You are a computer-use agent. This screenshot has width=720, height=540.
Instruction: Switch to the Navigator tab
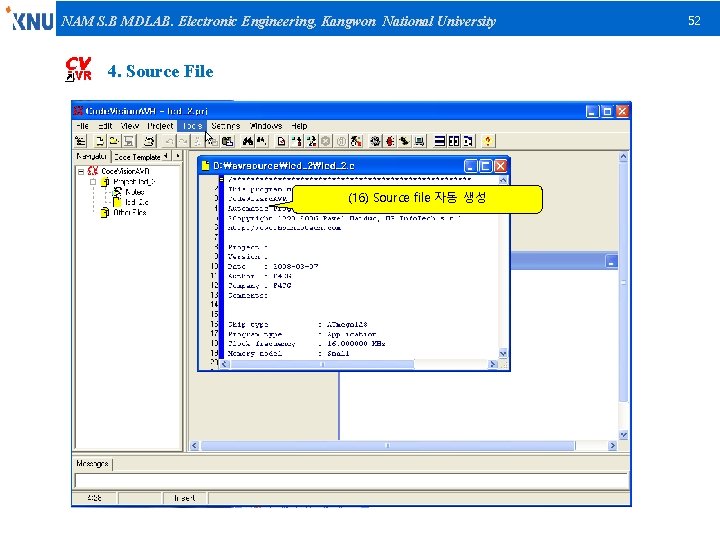(x=91, y=157)
